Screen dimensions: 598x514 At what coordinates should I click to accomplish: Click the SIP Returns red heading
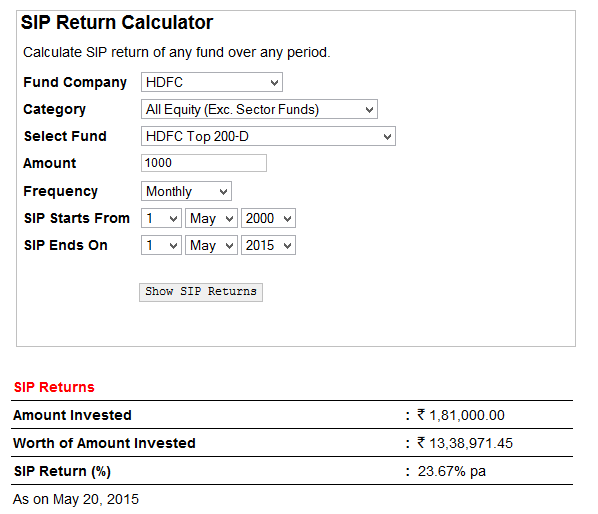pyautogui.click(x=54, y=387)
